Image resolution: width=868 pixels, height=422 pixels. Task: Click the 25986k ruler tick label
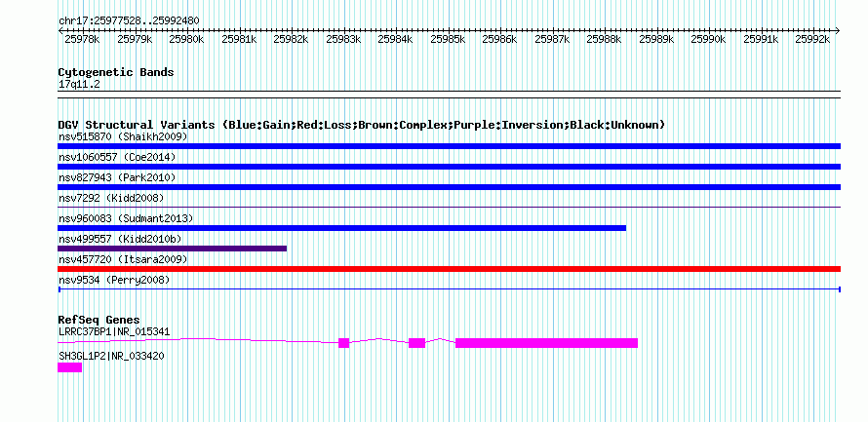pos(500,39)
